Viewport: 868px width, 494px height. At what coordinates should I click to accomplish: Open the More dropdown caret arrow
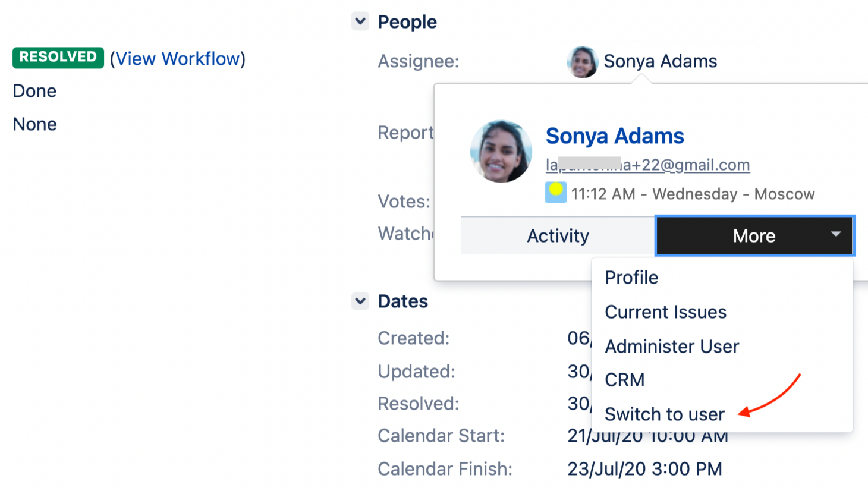[x=836, y=235]
